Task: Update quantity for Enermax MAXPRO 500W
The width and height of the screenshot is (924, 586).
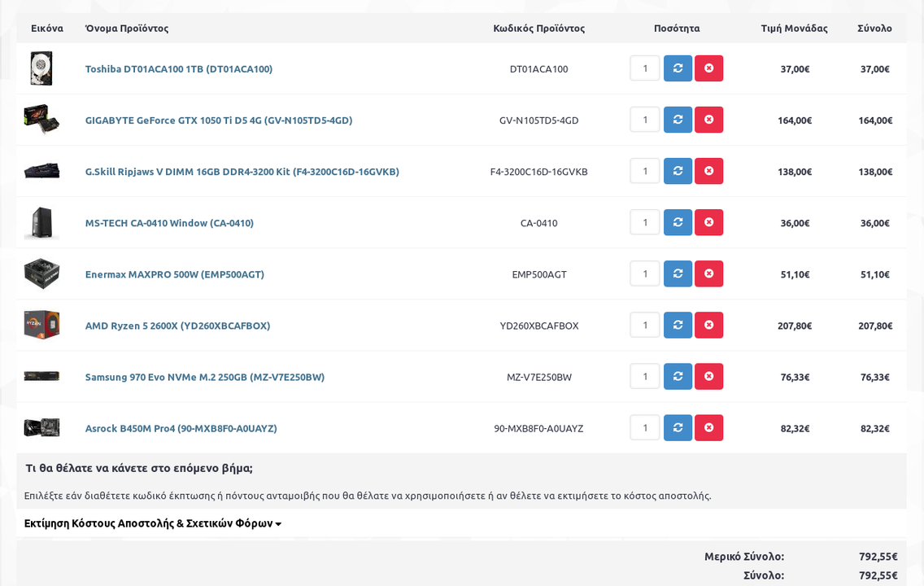Action: click(678, 273)
